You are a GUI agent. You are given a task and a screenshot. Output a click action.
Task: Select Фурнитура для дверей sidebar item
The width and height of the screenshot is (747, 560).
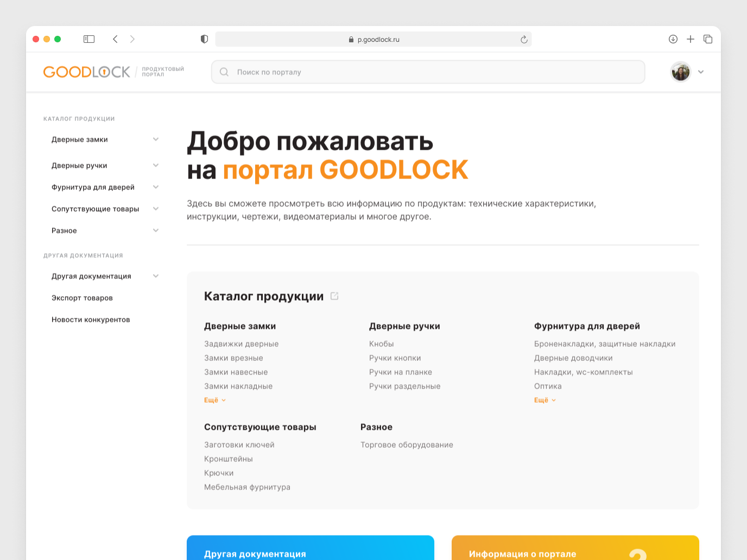click(x=93, y=187)
